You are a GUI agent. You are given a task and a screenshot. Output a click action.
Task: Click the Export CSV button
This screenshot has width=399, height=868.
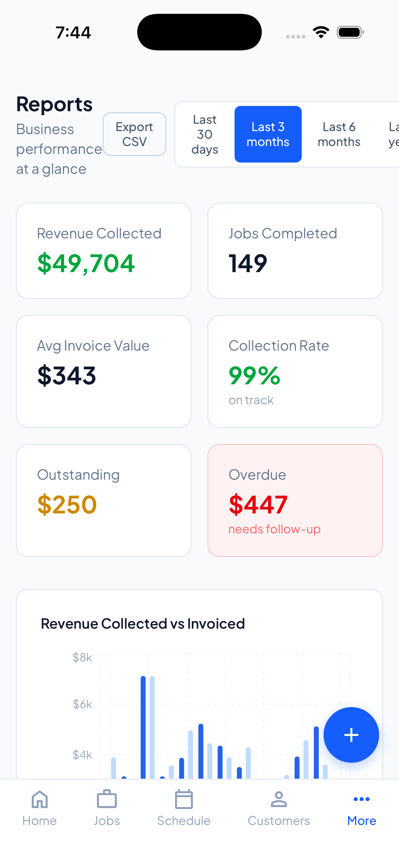click(134, 134)
